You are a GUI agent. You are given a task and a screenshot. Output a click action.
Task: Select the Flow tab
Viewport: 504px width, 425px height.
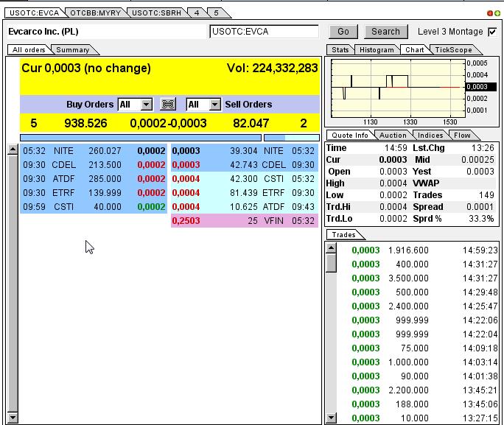click(462, 136)
